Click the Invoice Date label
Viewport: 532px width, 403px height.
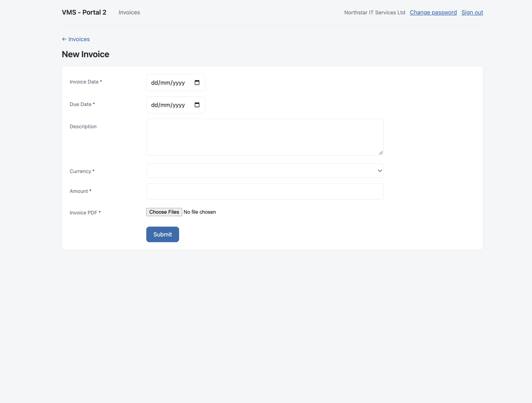pyautogui.click(x=86, y=82)
